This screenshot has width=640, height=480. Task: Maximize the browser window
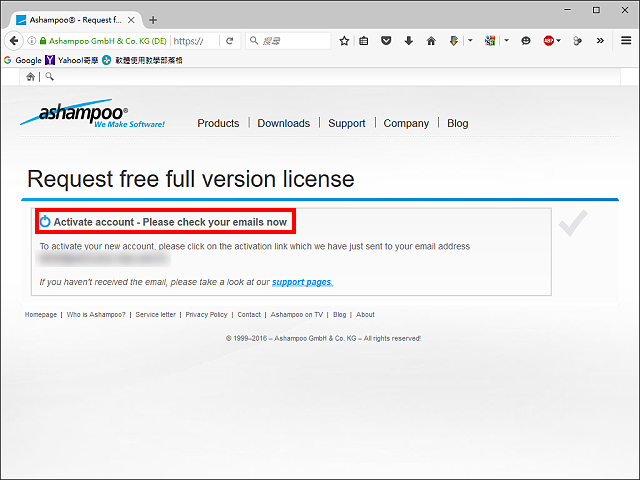[596, 10]
